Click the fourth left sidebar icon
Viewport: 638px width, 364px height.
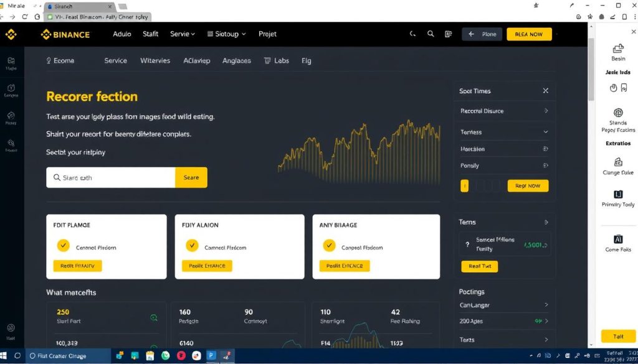click(11, 142)
